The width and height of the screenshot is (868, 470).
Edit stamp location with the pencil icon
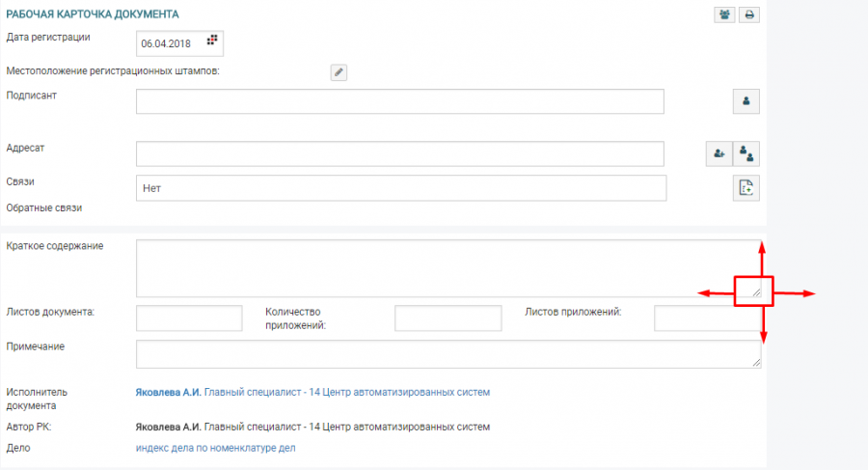pyautogui.click(x=339, y=72)
